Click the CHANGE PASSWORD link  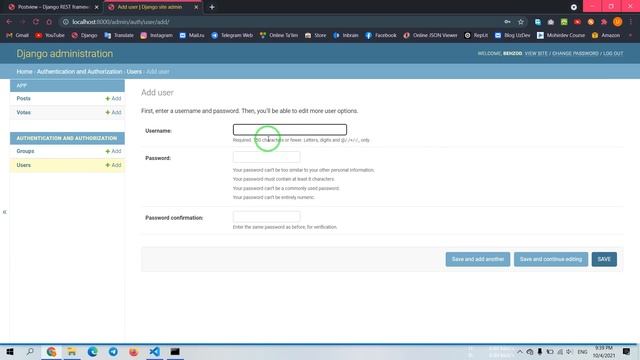click(575, 53)
